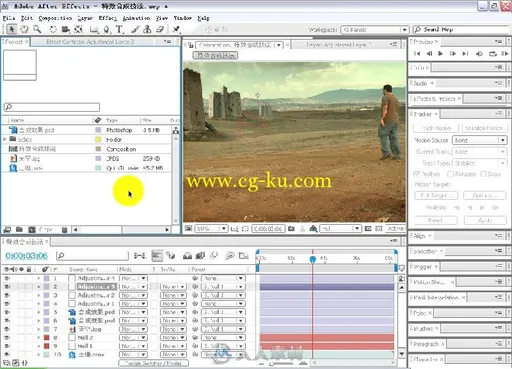Select the Rectangle mask tool
Viewport: 512px width, 369px height.
tap(94, 30)
